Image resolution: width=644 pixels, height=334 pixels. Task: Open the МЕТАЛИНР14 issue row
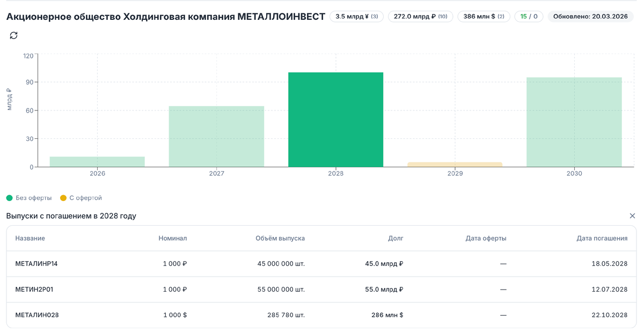tap(321, 264)
